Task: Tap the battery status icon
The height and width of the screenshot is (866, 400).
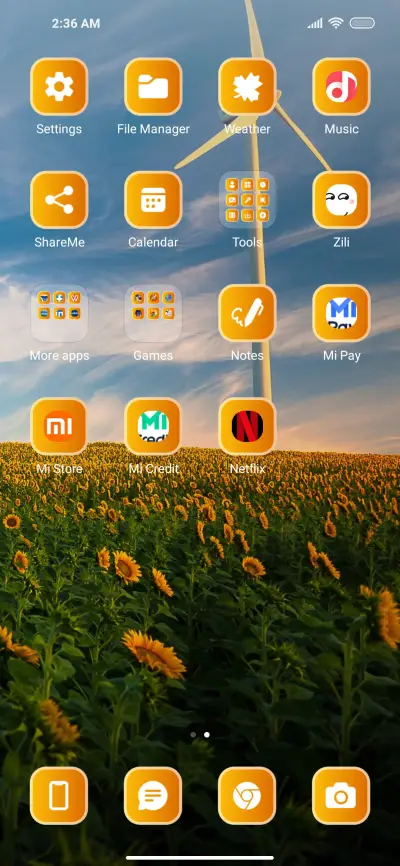Action: [x=362, y=23]
